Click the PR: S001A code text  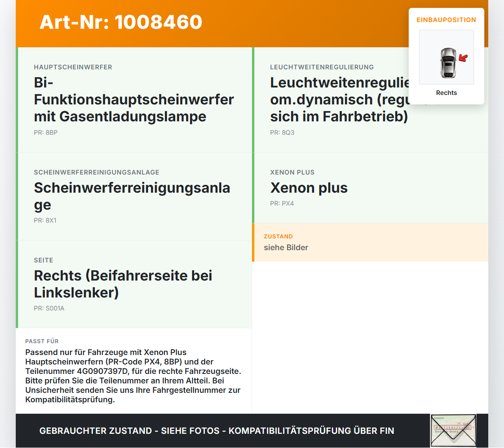pyautogui.click(x=49, y=309)
